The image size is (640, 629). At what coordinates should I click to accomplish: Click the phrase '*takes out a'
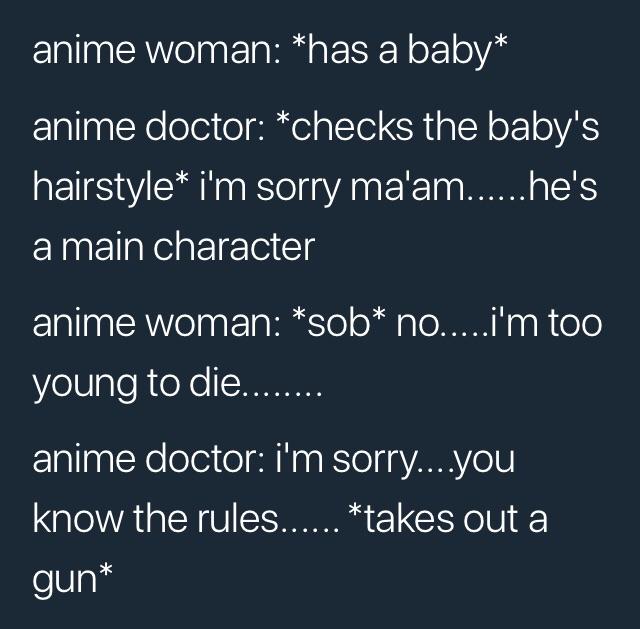click(449, 519)
